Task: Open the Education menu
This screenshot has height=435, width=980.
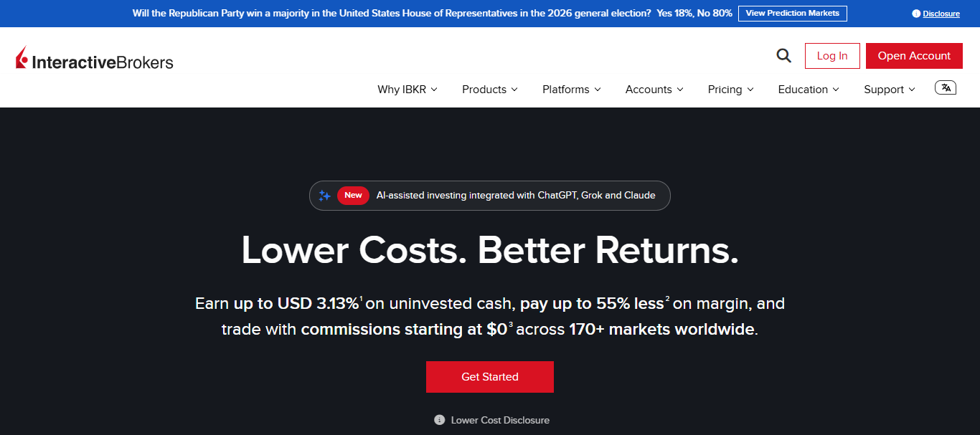Action: (809, 90)
